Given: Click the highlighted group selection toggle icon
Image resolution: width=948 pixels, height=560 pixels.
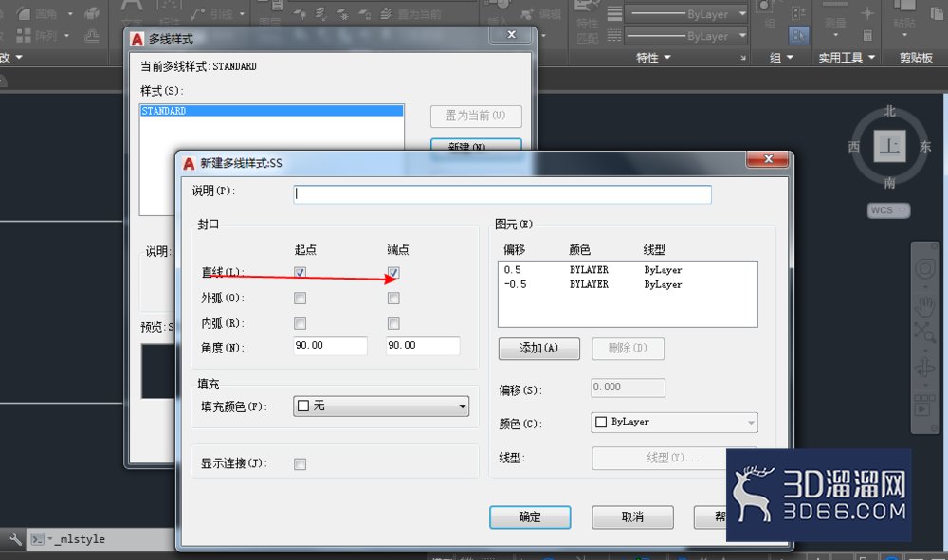Looking at the screenshot, I should tap(798, 36).
